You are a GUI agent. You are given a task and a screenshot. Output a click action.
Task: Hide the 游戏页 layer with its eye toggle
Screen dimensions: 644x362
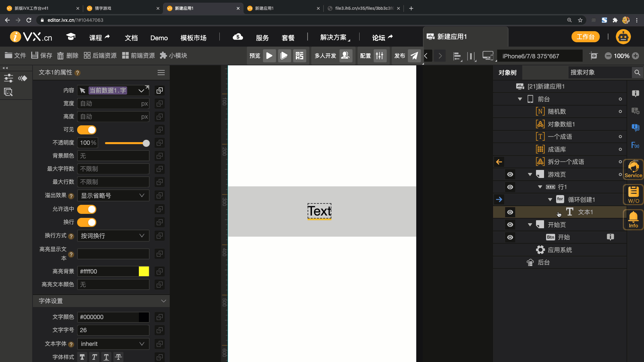tap(510, 174)
